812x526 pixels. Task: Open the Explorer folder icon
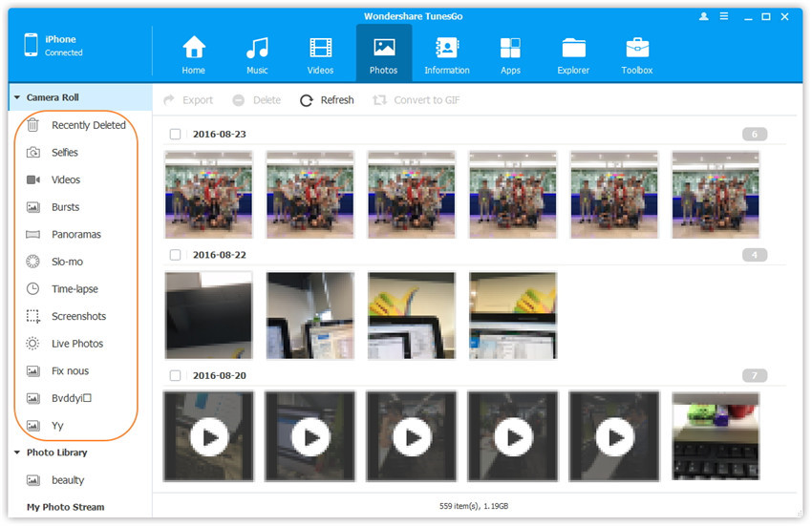(x=573, y=48)
